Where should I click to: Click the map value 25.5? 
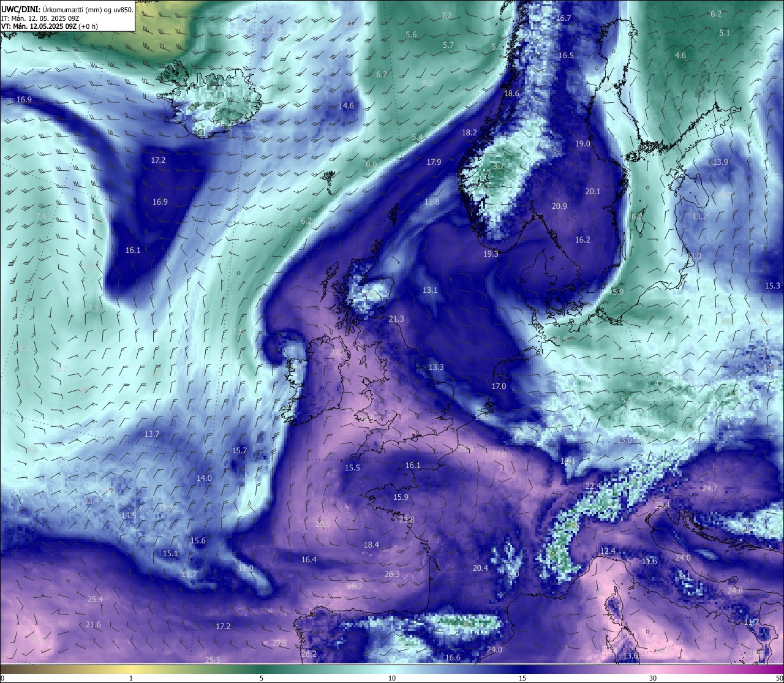213,660
